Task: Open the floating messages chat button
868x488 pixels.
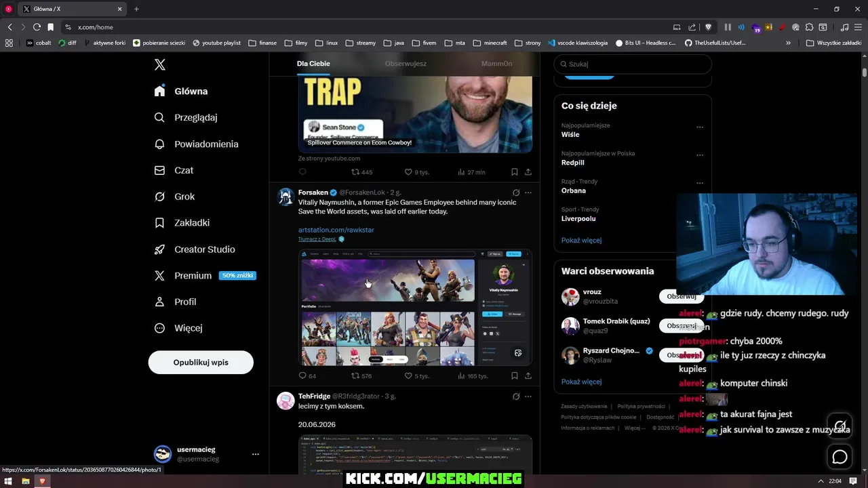Action: [x=840, y=457]
